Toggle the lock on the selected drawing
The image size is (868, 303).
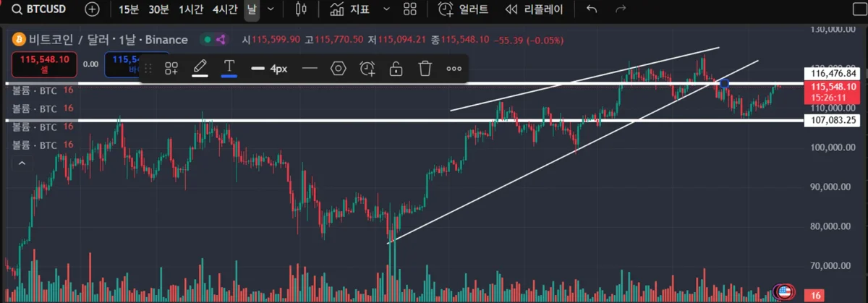[x=396, y=69]
